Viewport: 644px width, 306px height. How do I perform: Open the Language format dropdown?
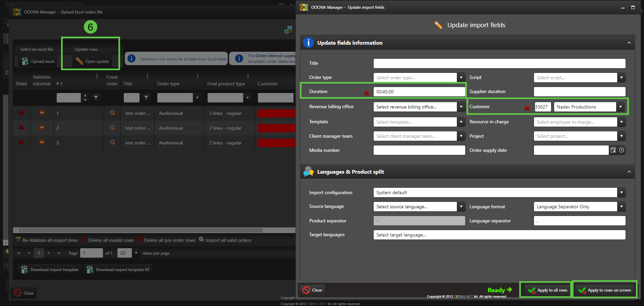[622, 207]
